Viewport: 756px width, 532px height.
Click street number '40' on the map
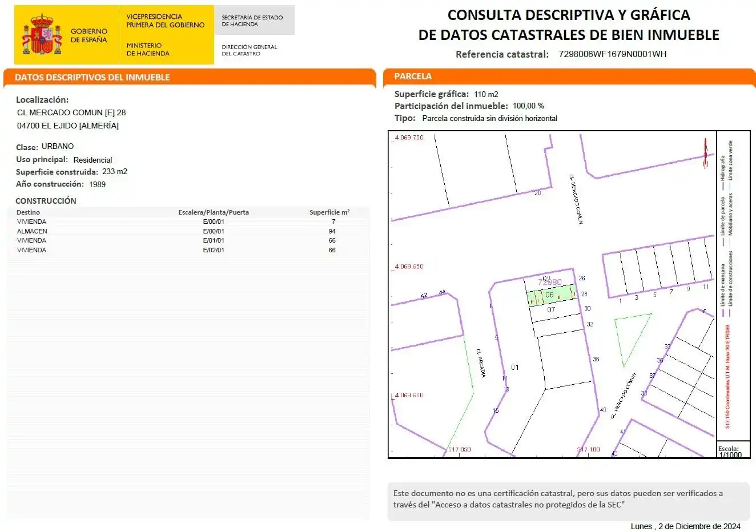click(x=603, y=410)
